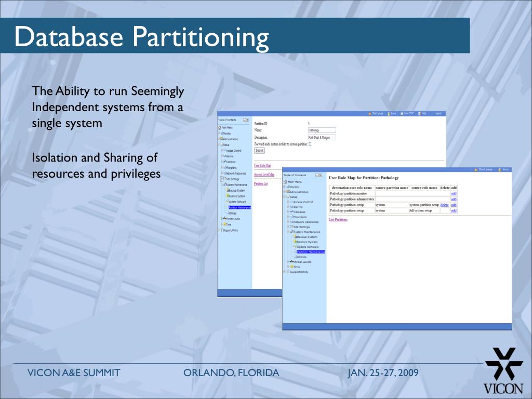Open Alarms in the User Role Map window tree
This screenshot has height=399, width=532.
tap(298, 207)
